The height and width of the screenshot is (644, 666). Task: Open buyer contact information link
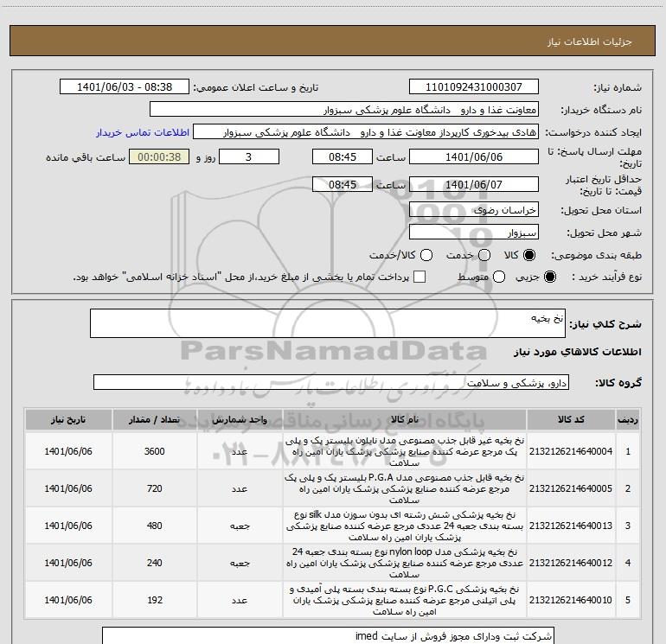[x=143, y=132]
